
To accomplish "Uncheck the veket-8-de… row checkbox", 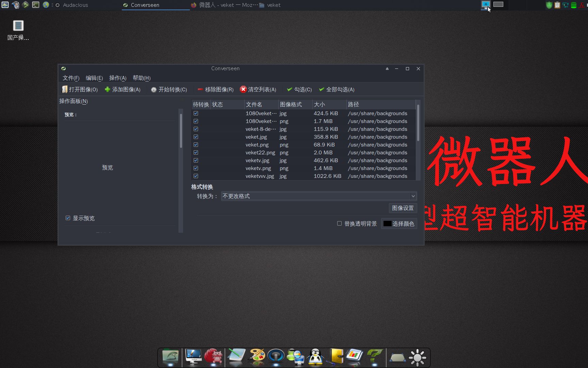I will [196, 129].
